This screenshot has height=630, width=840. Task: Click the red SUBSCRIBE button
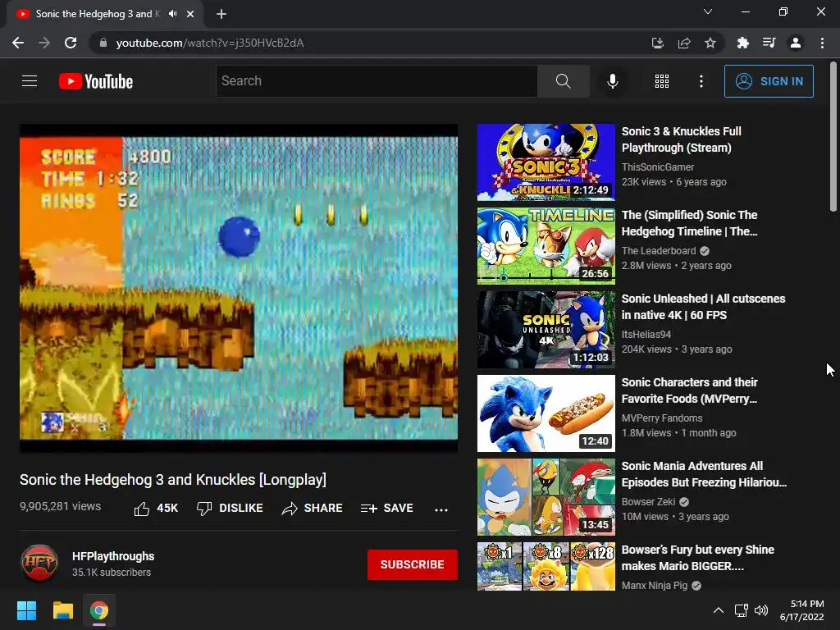pyautogui.click(x=412, y=564)
